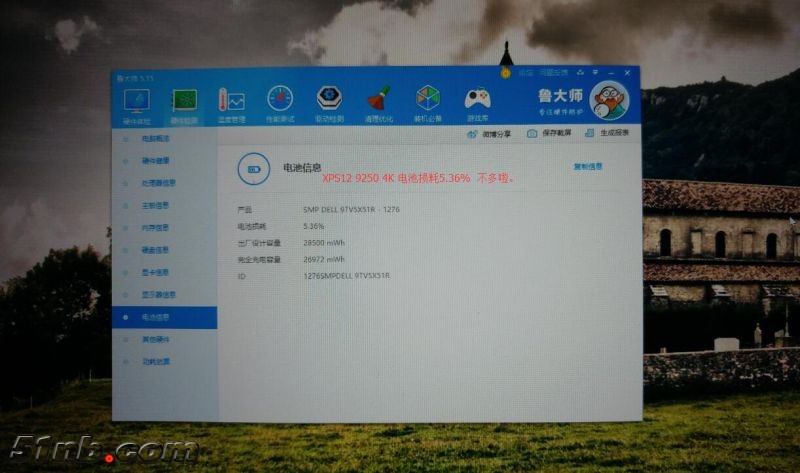Click battery wear value 5.36%
The width and height of the screenshot is (800, 473).
coord(313,226)
